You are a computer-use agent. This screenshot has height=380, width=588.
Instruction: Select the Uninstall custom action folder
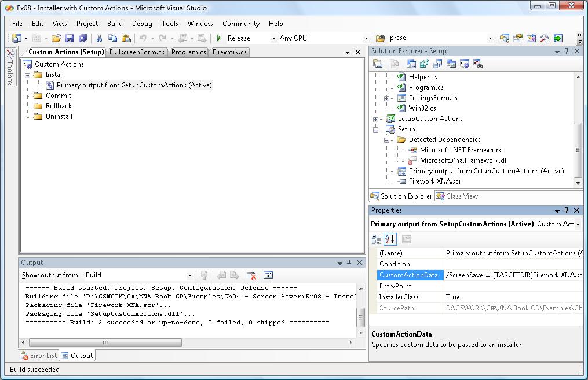[x=59, y=116]
